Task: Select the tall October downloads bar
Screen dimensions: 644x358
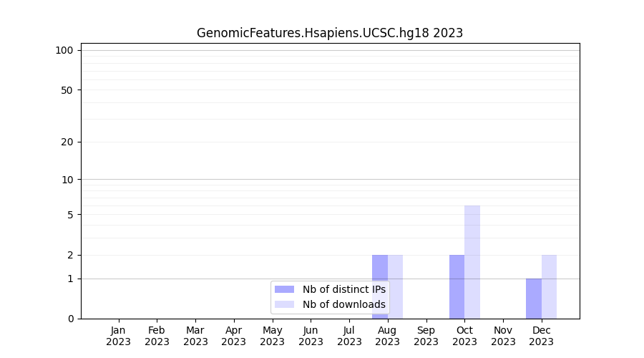Action: point(472,261)
